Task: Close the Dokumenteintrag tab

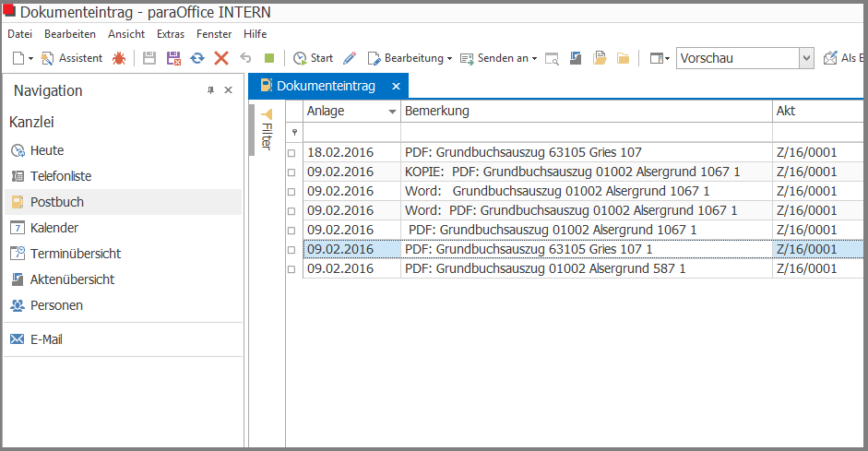Action: pyautogui.click(x=396, y=86)
